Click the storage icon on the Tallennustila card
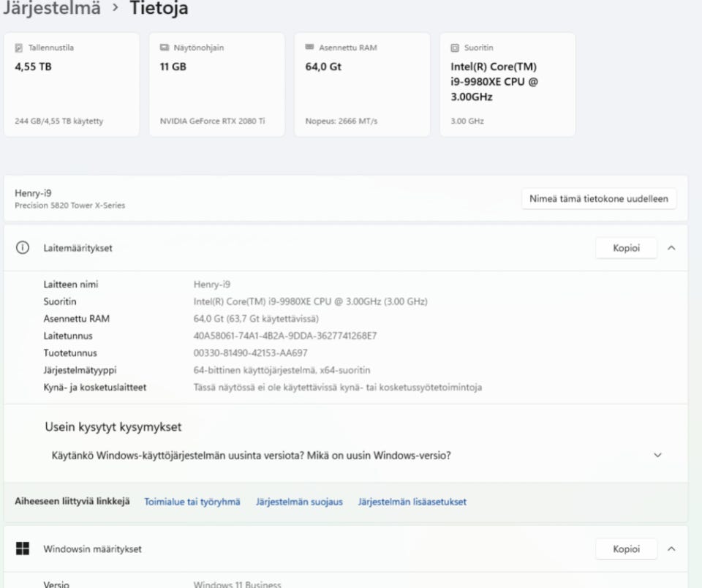This screenshot has height=588, width=702. coord(19,48)
